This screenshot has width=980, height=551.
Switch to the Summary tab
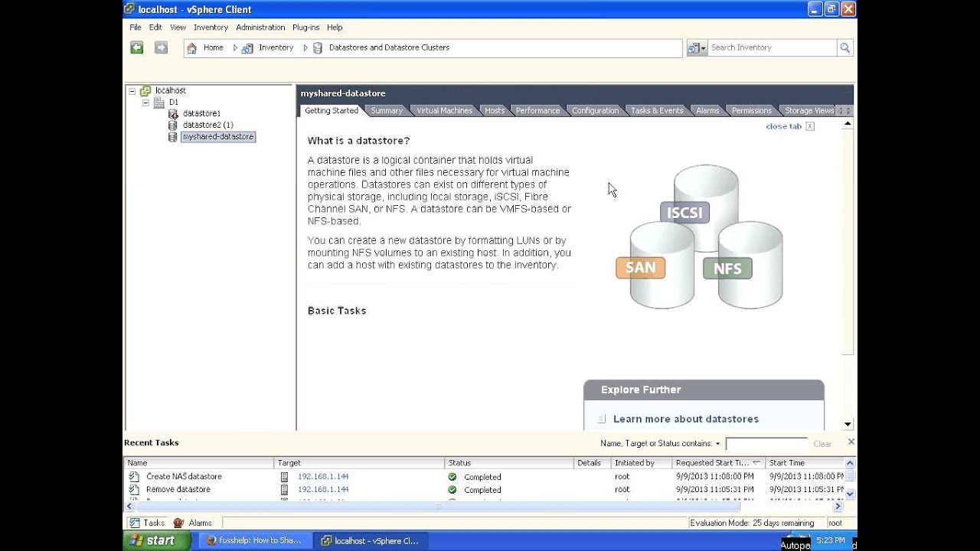coord(387,111)
